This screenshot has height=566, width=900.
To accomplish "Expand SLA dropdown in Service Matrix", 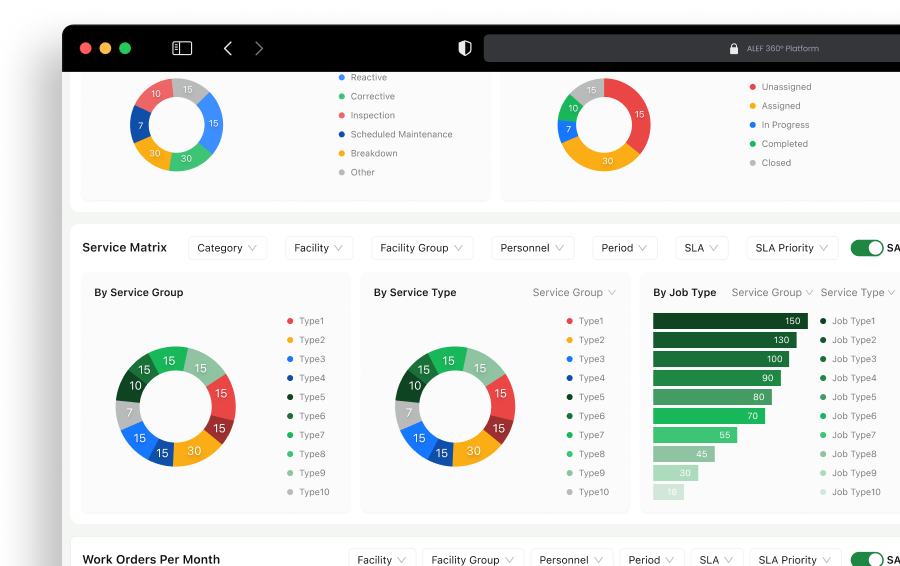I will click(701, 248).
